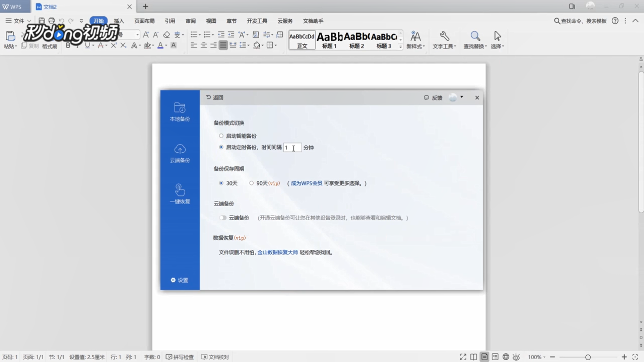
Task: Click the 返回 back button in dialog
Action: [215, 98]
